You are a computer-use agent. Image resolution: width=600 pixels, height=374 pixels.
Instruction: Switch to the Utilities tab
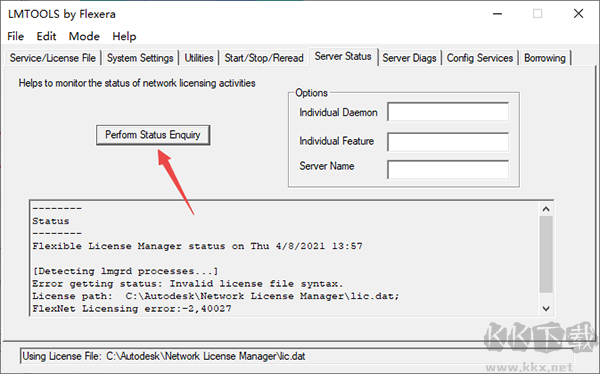point(199,58)
